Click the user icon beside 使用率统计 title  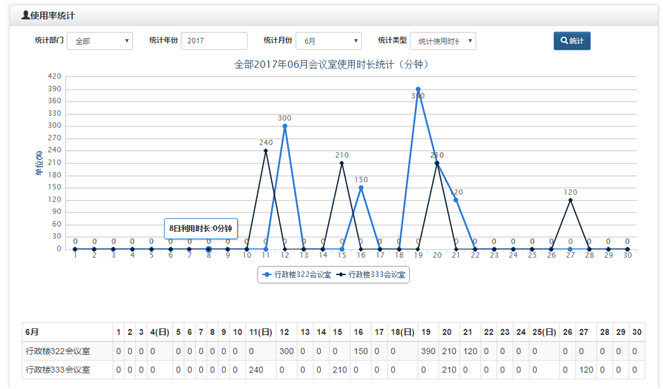pyautogui.click(x=25, y=15)
